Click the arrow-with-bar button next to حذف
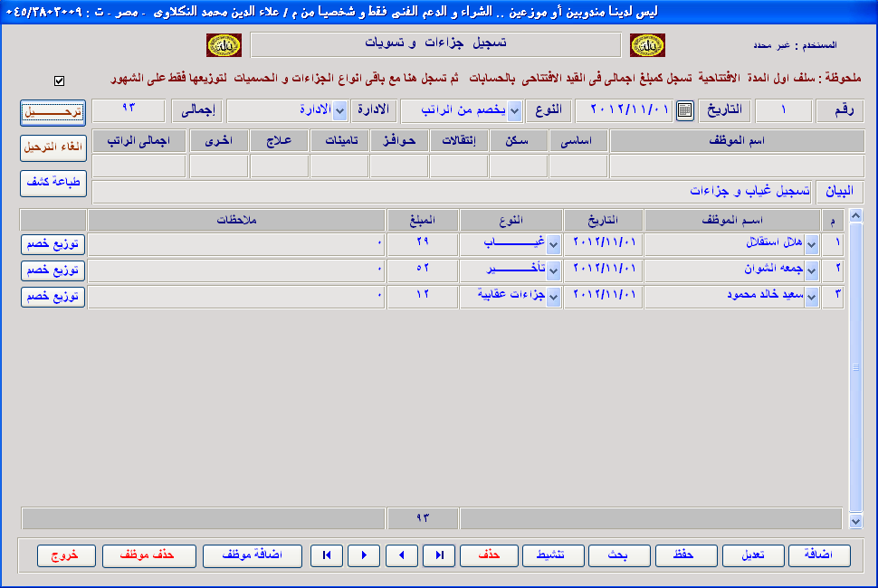This screenshot has width=878, height=588. 439,555
